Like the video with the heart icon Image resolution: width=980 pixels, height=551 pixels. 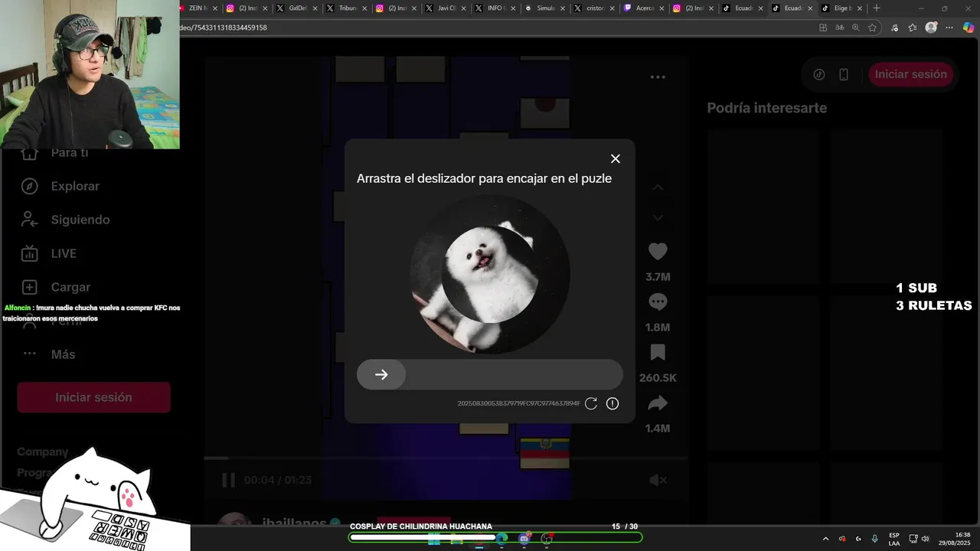[658, 251]
